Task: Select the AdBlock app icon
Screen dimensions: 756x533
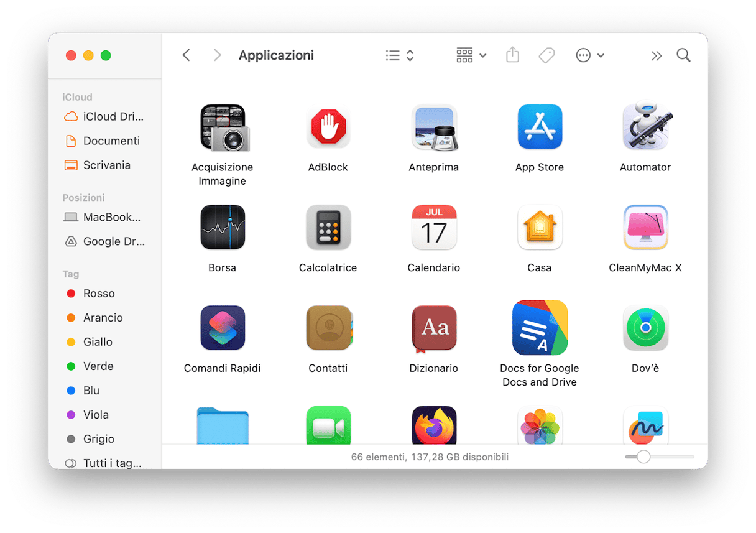Action: [x=328, y=127]
